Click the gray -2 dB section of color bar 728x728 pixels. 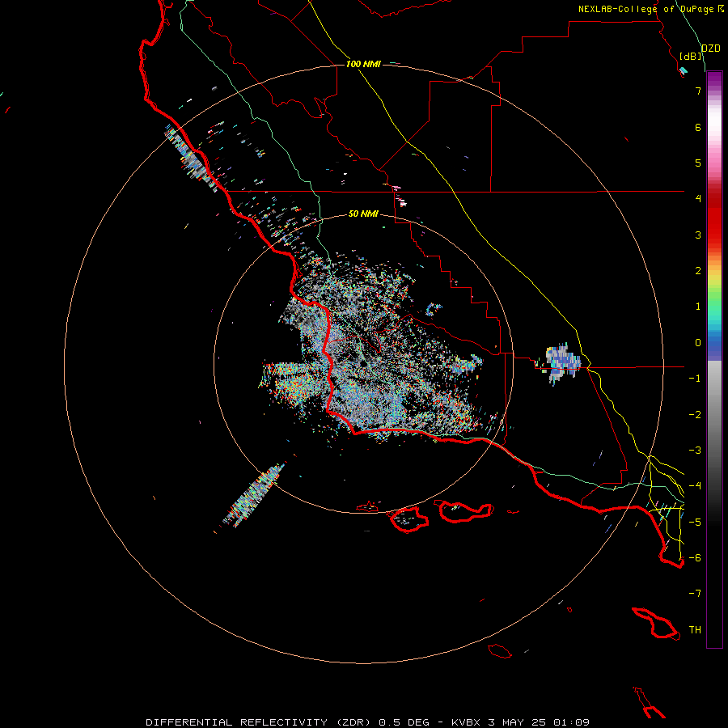click(714, 415)
